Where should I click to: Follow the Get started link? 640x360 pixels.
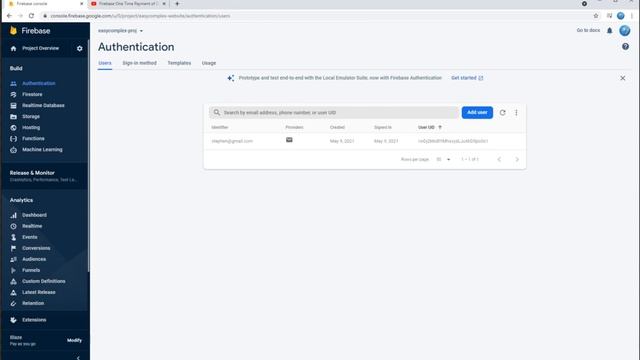(x=467, y=78)
